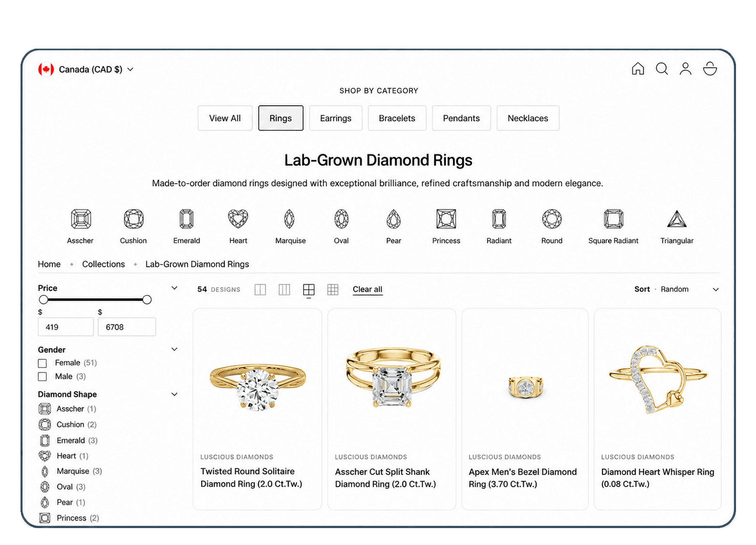Screen dimensions: 756x545
Task: Select the Heart shape icon in top row
Action: [238, 219]
